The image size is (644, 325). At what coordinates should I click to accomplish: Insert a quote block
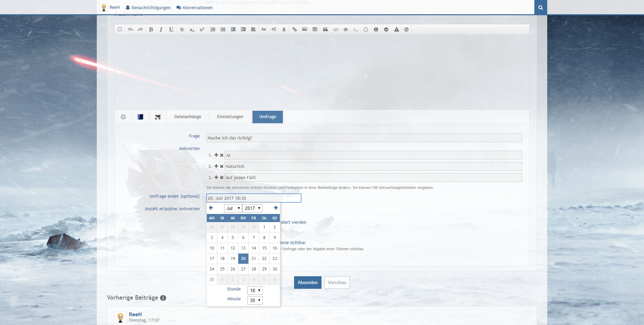pyautogui.click(x=326, y=29)
